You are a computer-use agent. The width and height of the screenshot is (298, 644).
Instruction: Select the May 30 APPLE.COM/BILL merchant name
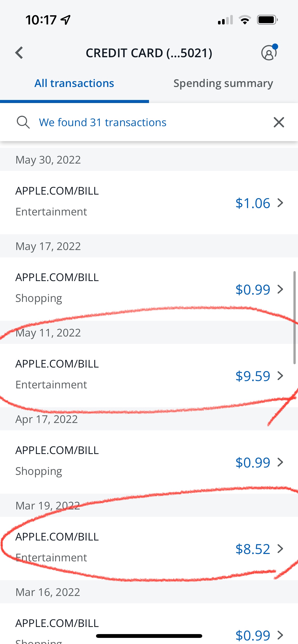[57, 191]
